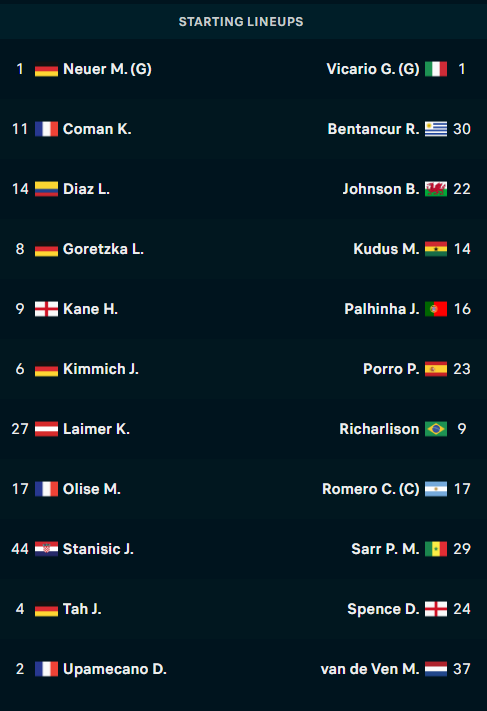Click the Argentina flag next to Romero C.
This screenshot has width=487, height=711.
(x=436, y=489)
